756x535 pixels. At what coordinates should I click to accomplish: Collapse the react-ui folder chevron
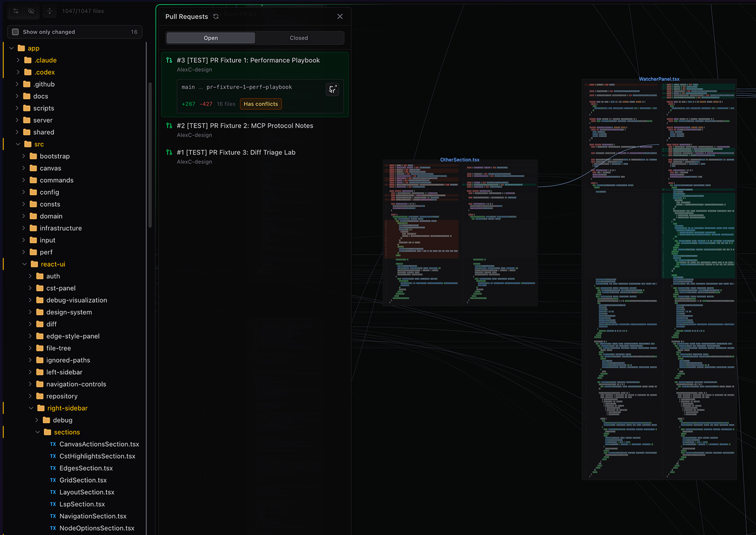point(25,264)
